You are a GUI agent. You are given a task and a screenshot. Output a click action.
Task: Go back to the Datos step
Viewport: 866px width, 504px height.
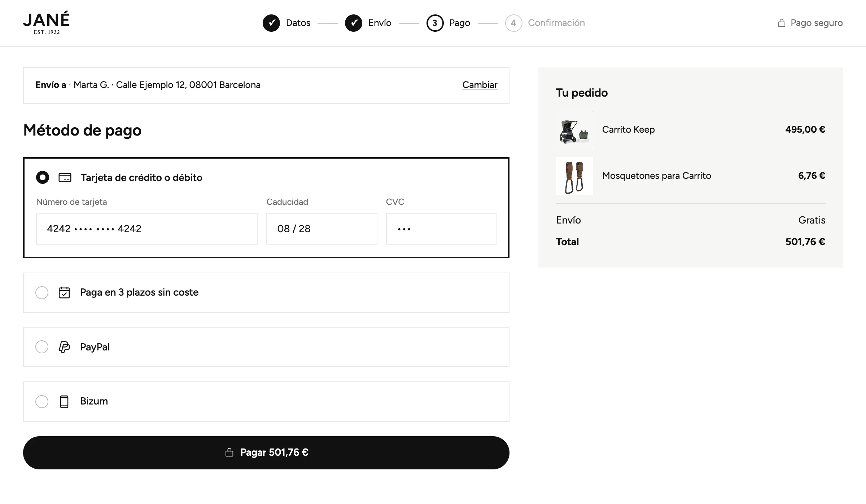(298, 23)
